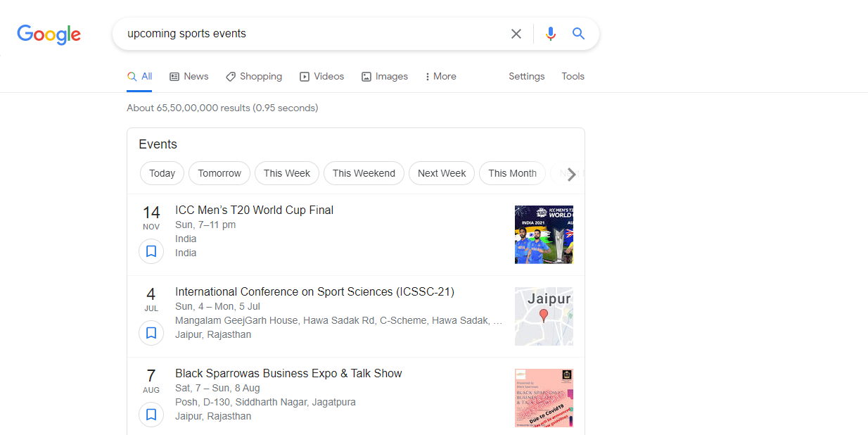This screenshot has width=868, height=435.
Task: Save the ICC Men's T20 World Cup Final event
Action: coord(151,251)
